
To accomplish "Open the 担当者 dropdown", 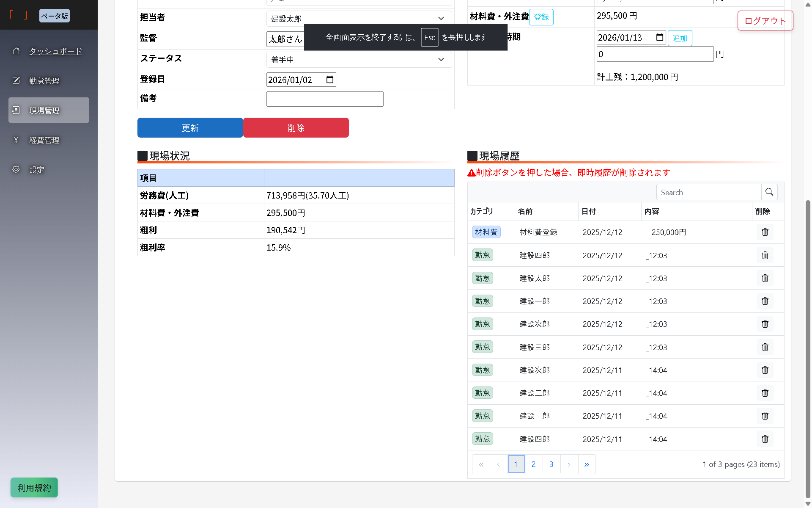I will click(441, 18).
